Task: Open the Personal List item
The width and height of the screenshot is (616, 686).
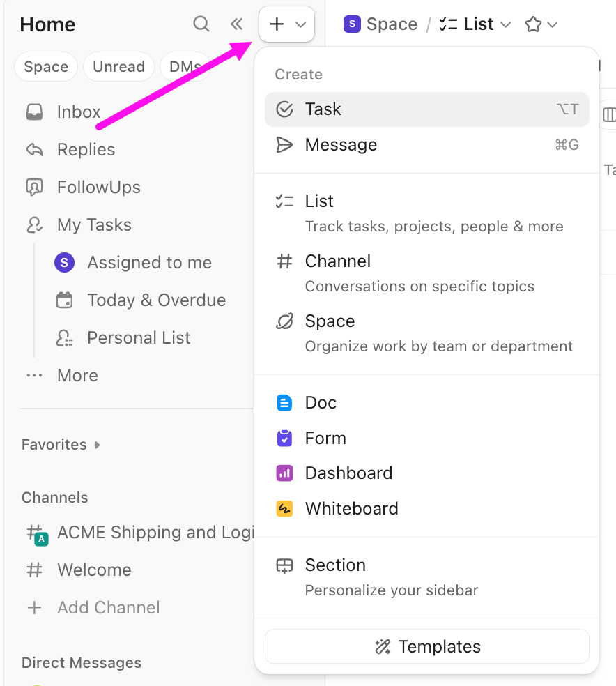Action: [x=138, y=337]
